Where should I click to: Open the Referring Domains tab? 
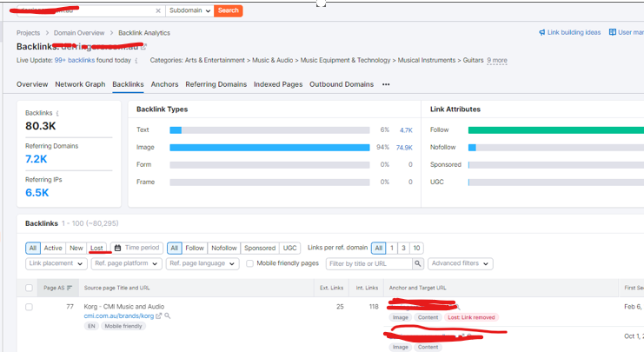216,84
